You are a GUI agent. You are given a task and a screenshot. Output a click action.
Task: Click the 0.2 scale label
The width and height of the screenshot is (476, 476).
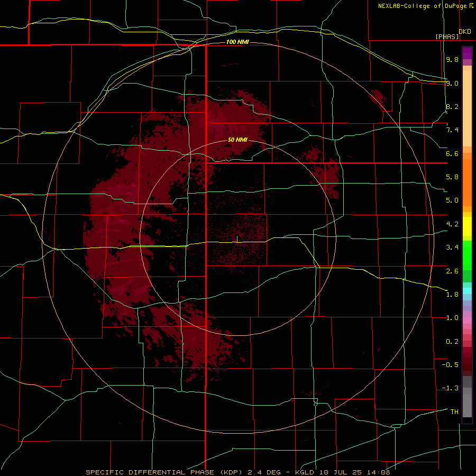click(x=452, y=342)
